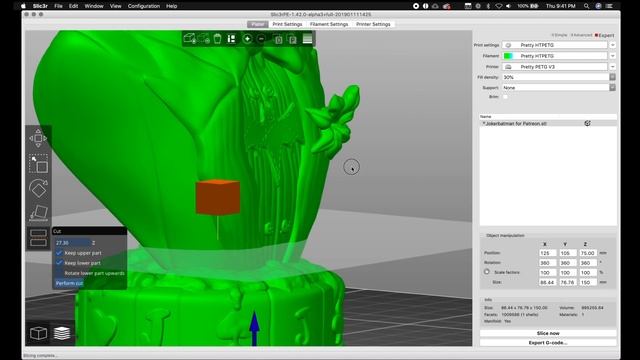640x360 pixels.
Task: Switch to the Print Settings tab
Action: [287, 24]
